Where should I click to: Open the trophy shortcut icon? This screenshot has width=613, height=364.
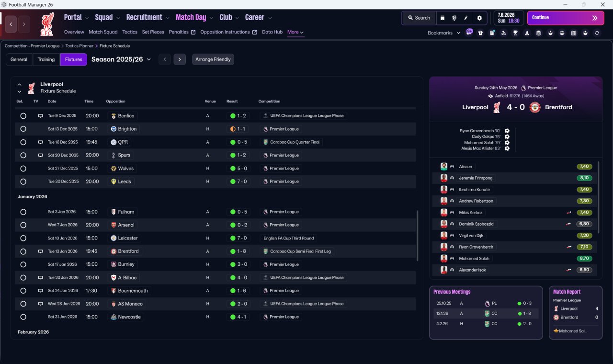[x=515, y=33]
